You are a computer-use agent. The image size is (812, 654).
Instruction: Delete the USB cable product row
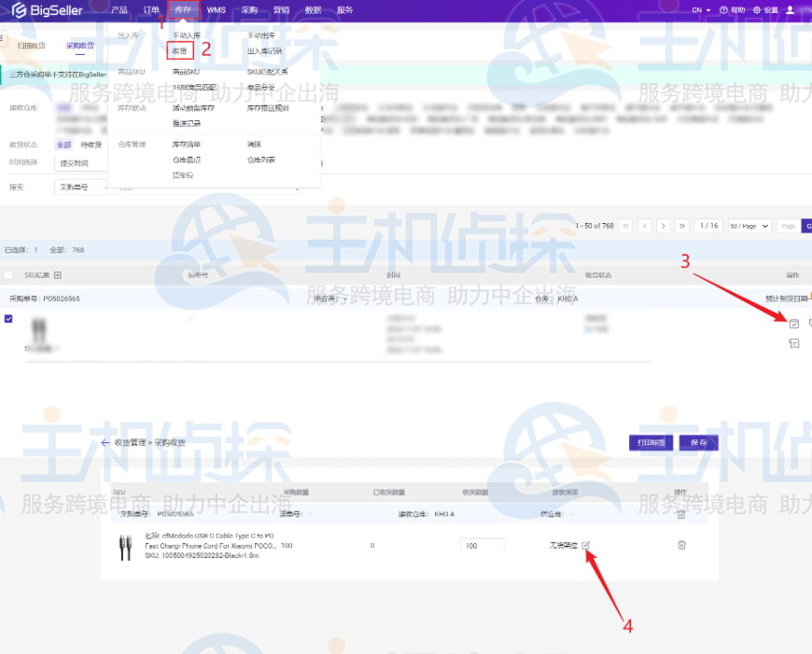tap(681, 545)
